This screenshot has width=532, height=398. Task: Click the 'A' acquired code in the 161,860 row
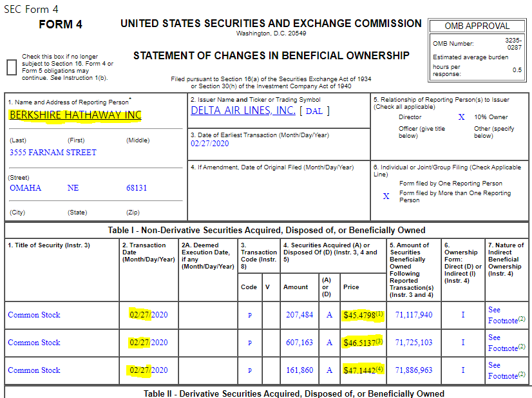329,370
